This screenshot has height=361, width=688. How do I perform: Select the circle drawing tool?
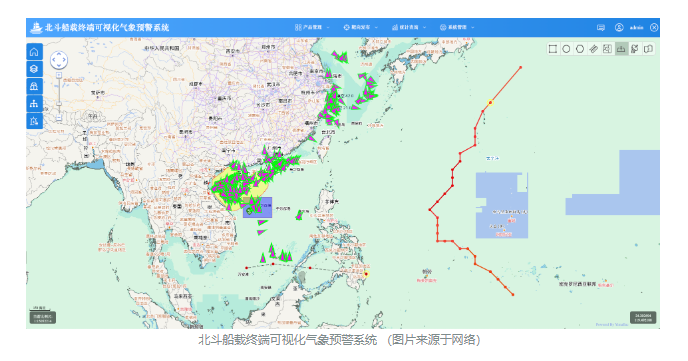pyautogui.click(x=566, y=49)
